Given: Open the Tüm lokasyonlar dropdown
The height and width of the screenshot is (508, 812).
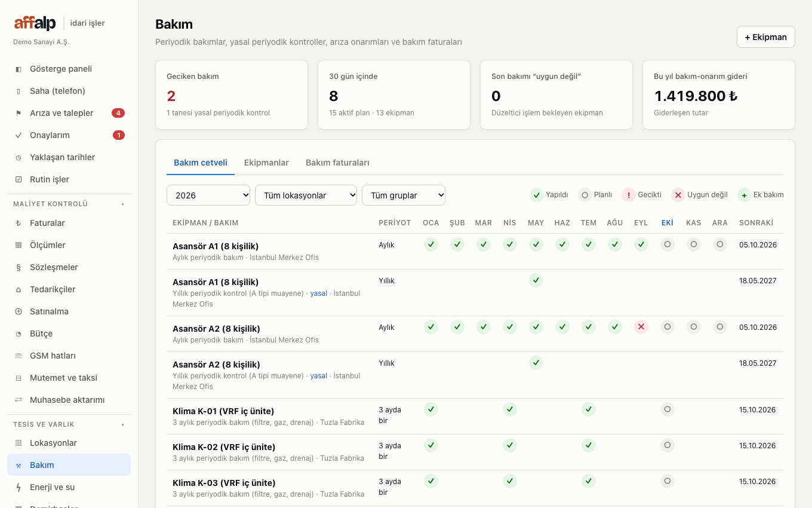Looking at the screenshot, I should (x=306, y=195).
